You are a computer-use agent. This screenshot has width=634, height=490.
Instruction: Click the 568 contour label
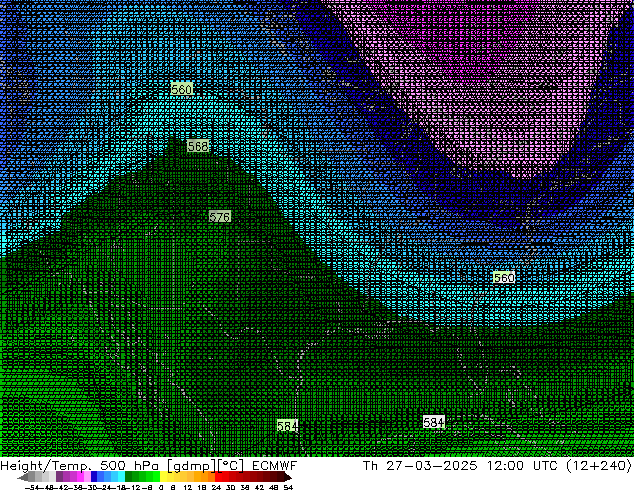(x=198, y=146)
